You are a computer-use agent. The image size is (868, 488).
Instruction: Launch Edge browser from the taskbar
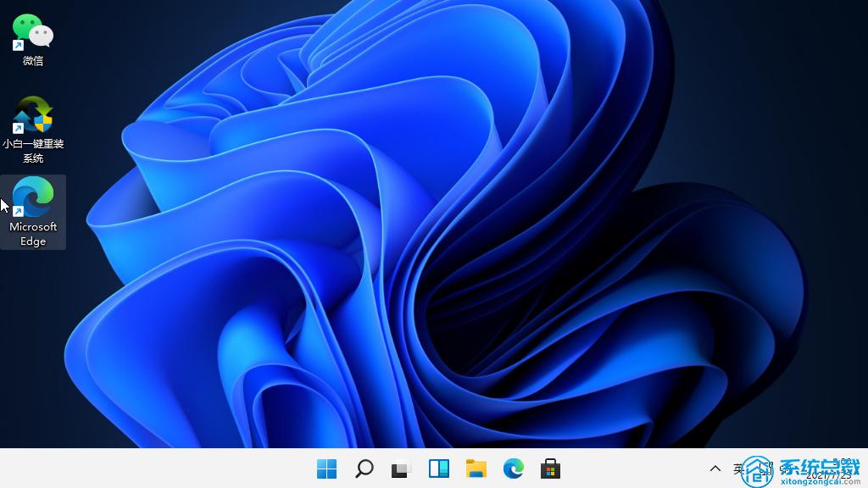(512, 468)
